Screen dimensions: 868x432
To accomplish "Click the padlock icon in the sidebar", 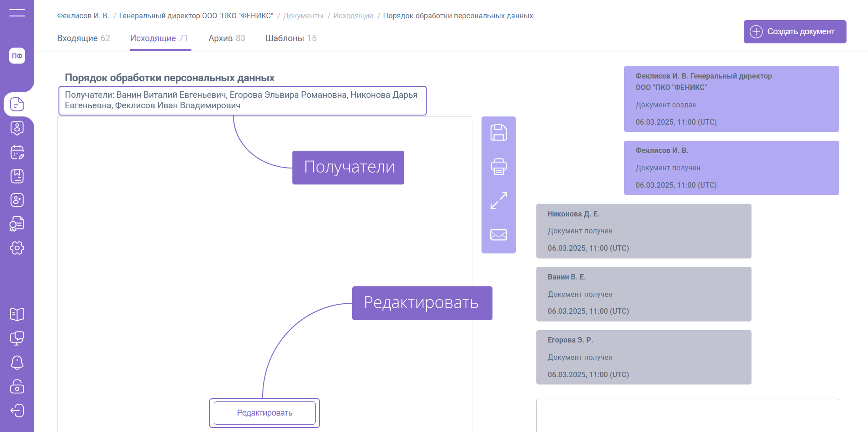I will tap(17, 386).
